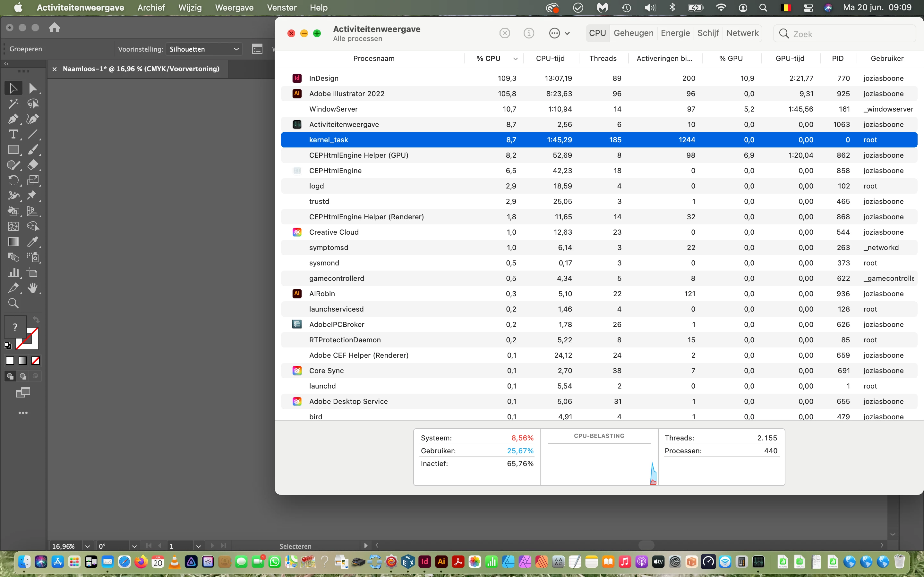
Task: Open the 16,96% zoom level dropdown
Action: 88,546
